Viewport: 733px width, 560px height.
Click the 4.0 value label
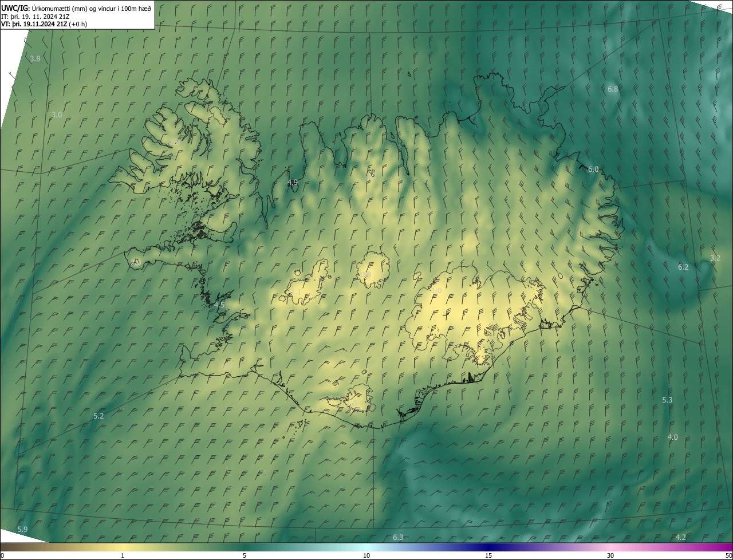[x=673, y=437]
